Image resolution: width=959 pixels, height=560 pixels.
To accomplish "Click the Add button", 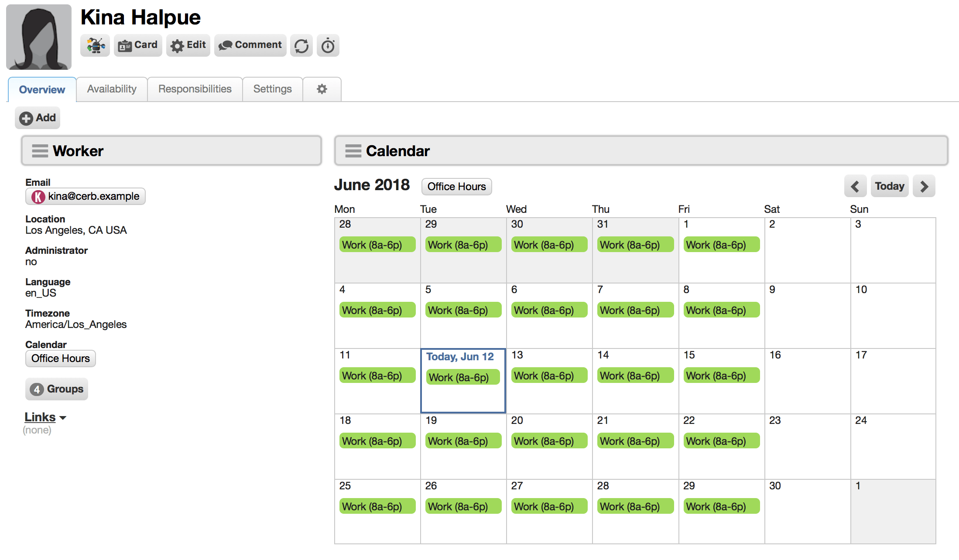I will pos(38,118).
